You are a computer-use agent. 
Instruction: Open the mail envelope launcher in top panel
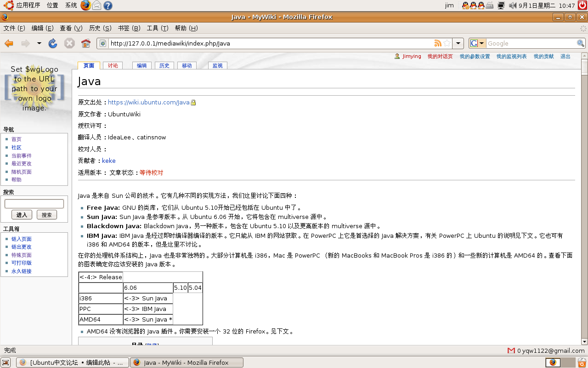click(97, 6)
